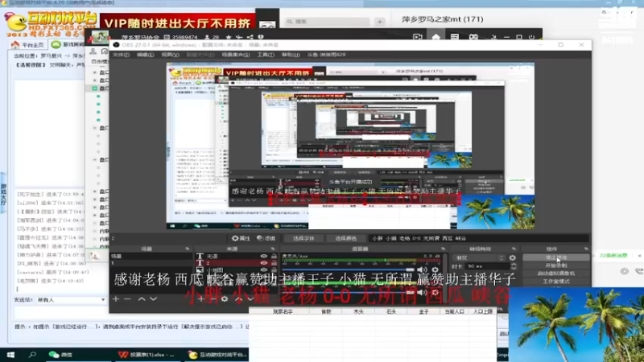
Task: Click the 选择颜色 button
Action: point(345,238)
